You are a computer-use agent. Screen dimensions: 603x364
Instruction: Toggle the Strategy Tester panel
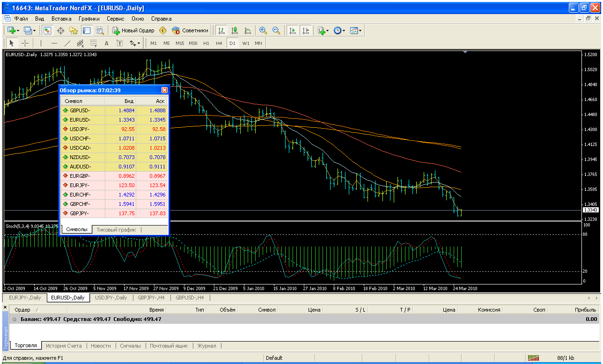pyautogui.click(x=100, y=30)
